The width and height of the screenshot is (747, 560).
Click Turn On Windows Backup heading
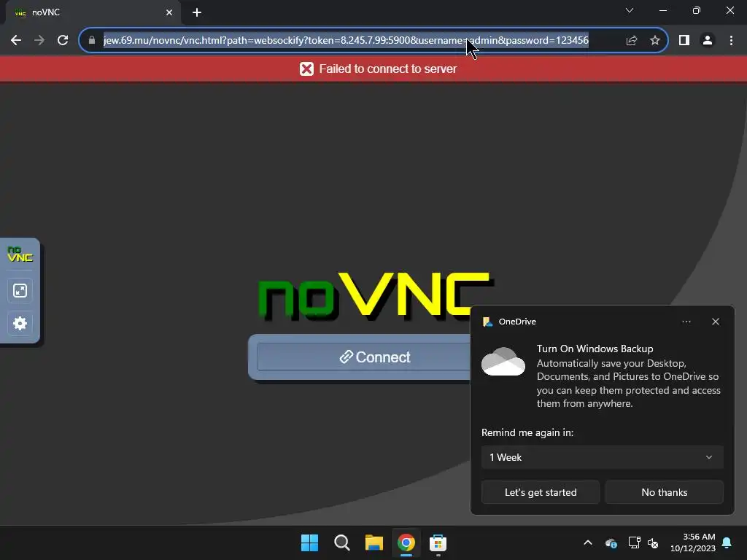pyautogui.click(x=595, y=349)
